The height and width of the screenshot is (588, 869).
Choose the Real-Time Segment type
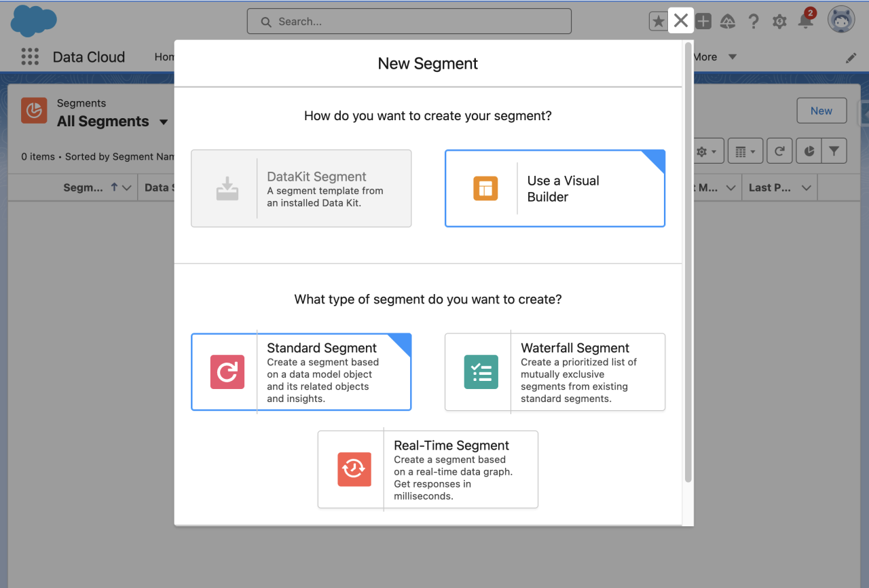(x=428, y=469)
